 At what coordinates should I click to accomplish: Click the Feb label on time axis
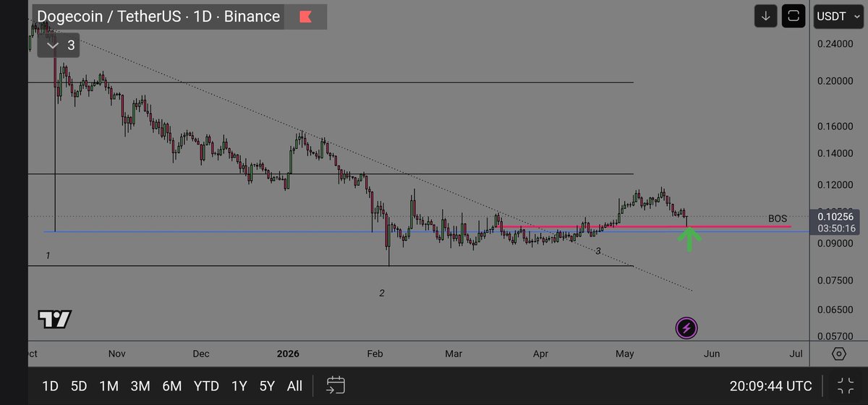[375, 354]
